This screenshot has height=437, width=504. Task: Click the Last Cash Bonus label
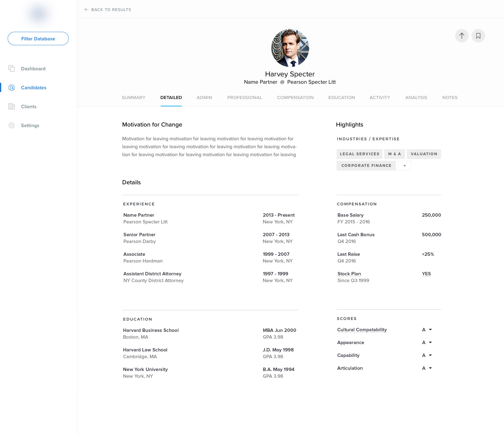tap(356, 235)
